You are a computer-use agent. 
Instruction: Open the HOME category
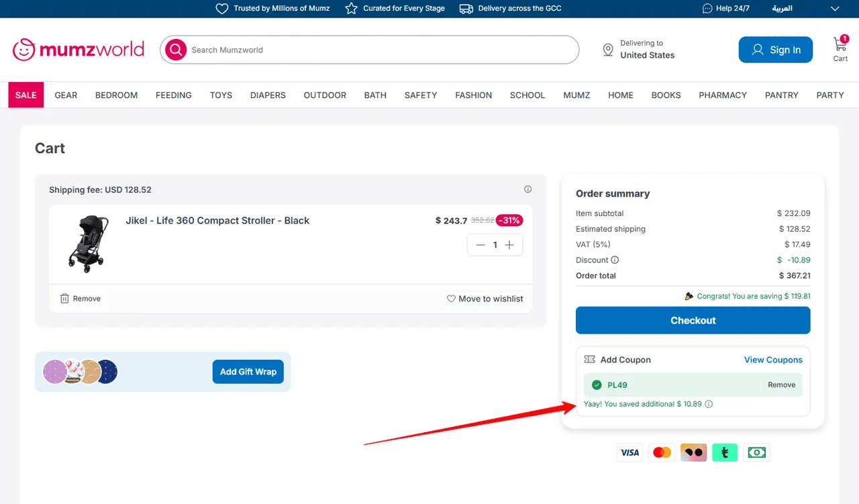[x=621, y=95]
